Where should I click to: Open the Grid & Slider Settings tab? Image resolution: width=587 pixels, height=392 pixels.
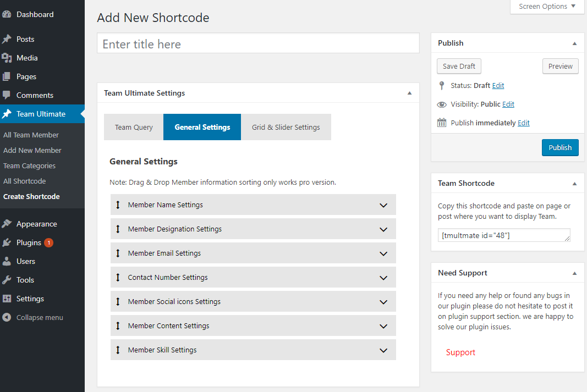[x=286, y=127]
